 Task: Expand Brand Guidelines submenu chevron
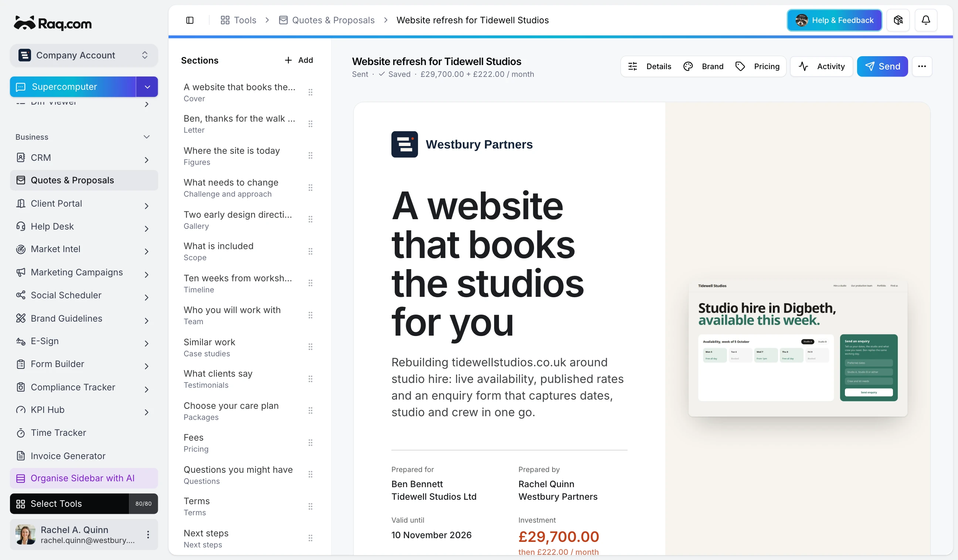146,321
